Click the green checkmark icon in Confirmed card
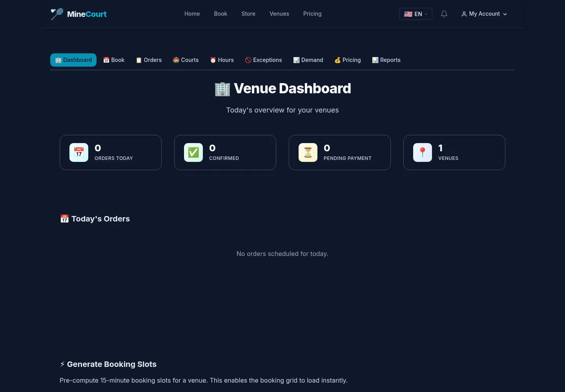The width and height of the screenshot is (565, 392). [193, 152]
